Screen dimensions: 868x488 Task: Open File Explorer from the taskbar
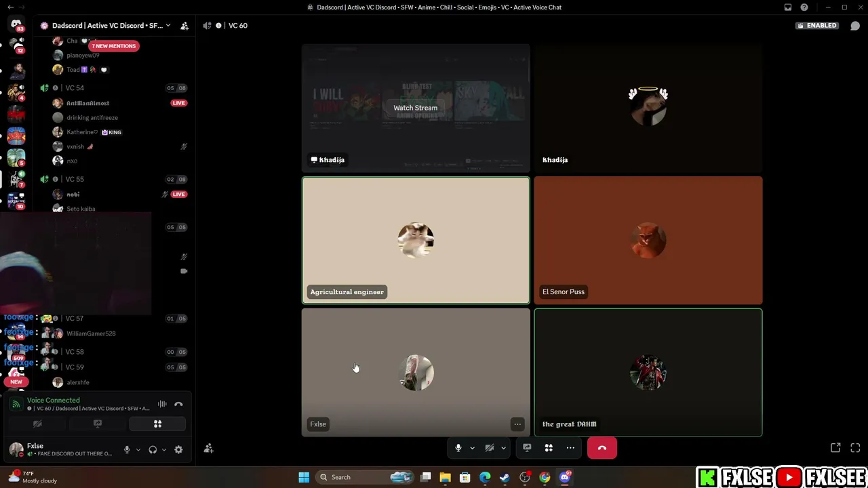pos(445,477)
